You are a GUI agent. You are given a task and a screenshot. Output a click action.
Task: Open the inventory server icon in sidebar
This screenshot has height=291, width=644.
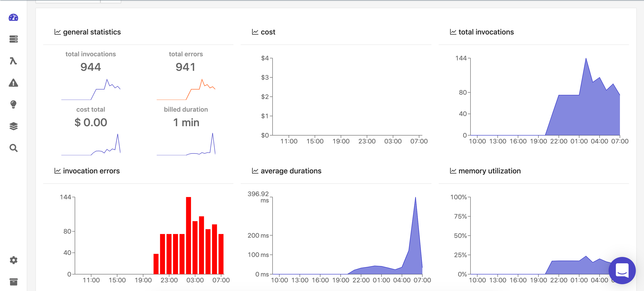(x=13, y=39)
